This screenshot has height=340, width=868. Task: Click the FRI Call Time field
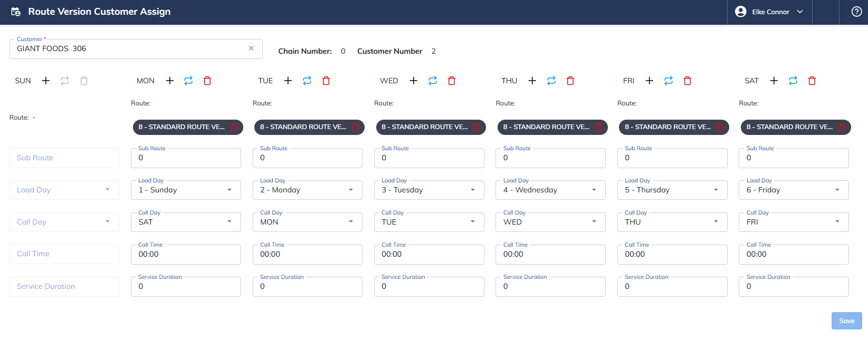coord(672,254)
